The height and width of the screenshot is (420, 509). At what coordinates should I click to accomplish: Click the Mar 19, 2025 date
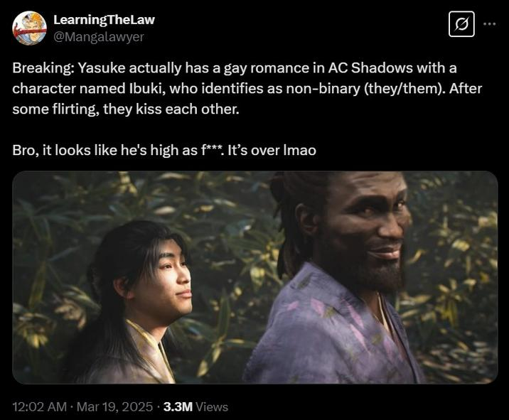tap(114, 406)
